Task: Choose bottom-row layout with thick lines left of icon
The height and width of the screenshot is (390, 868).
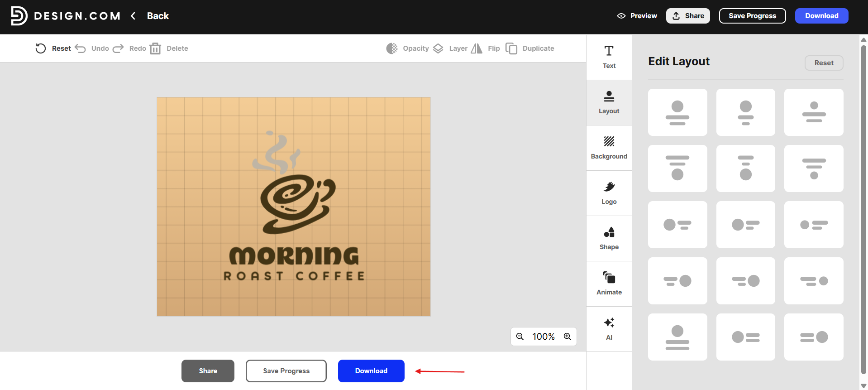Action: coord(814,337)
